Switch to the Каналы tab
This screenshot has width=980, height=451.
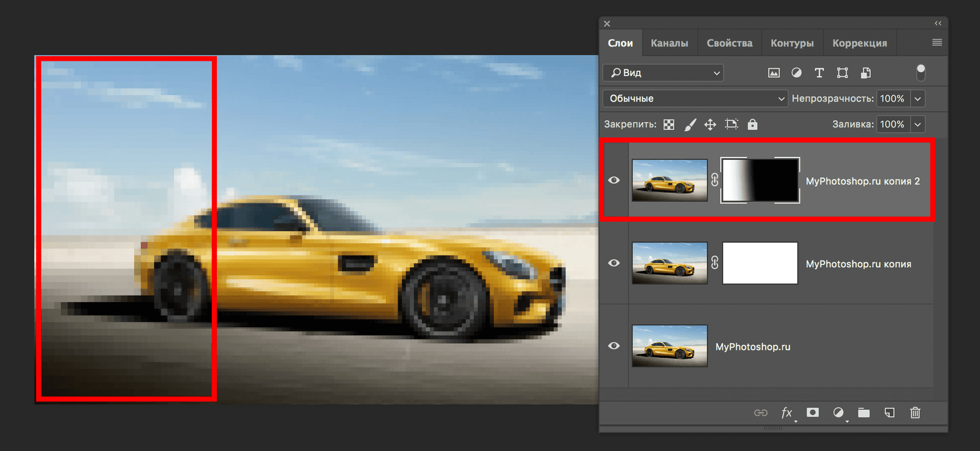point(669,43)
